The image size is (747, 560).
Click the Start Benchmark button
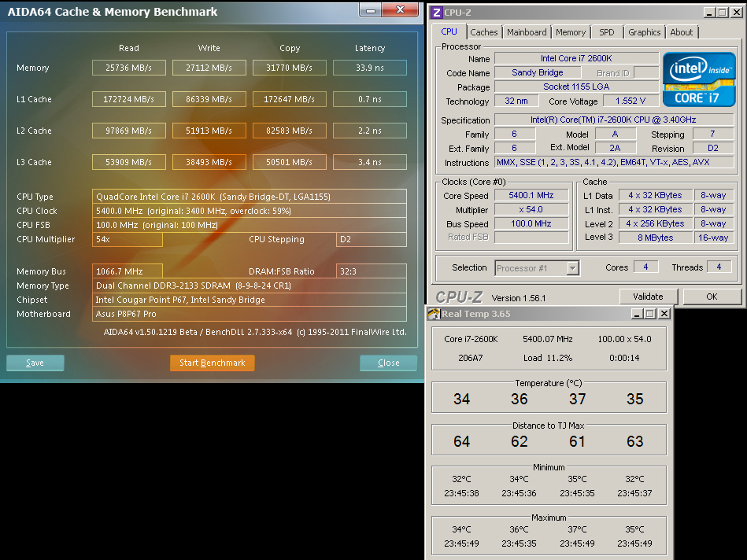click(x=212, y=363)
